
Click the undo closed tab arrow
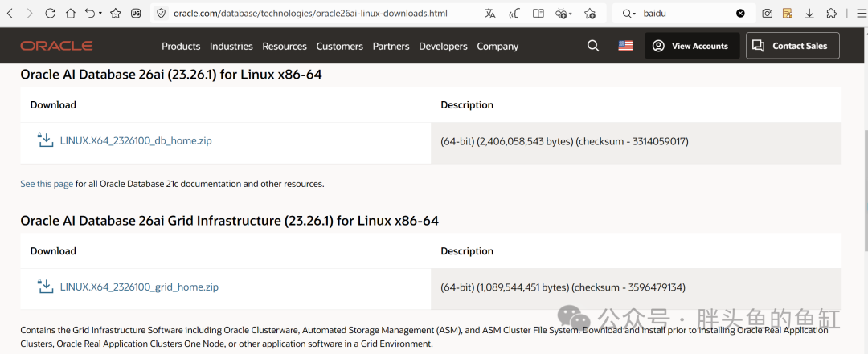(x=90, y=14)
